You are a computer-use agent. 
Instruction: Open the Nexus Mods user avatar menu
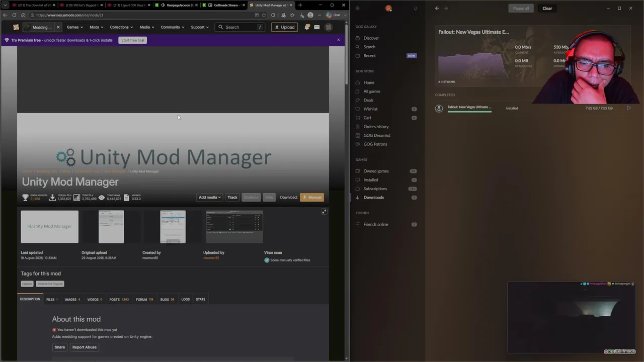click(329, 27)
